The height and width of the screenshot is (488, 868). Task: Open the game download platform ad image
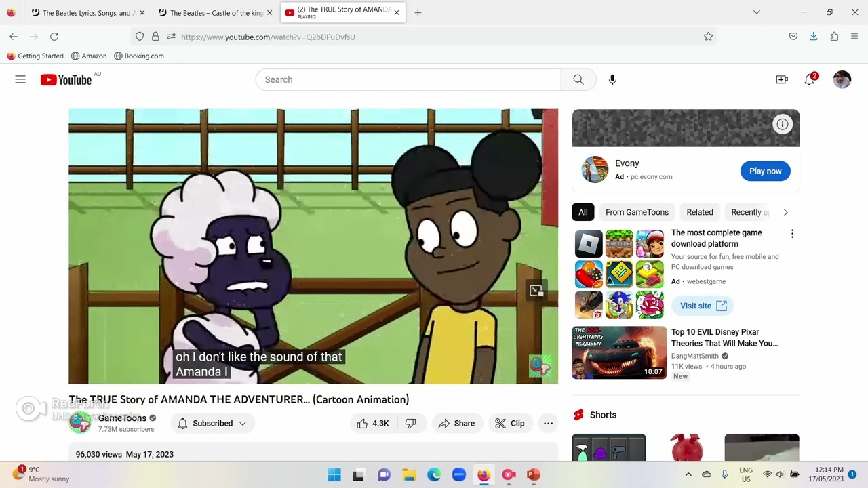tap(619, 274)
